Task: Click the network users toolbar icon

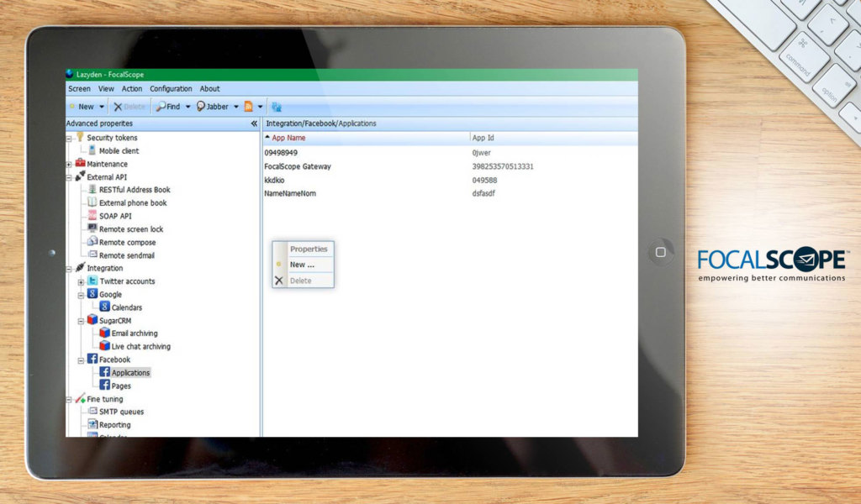Action: (276, 107)
